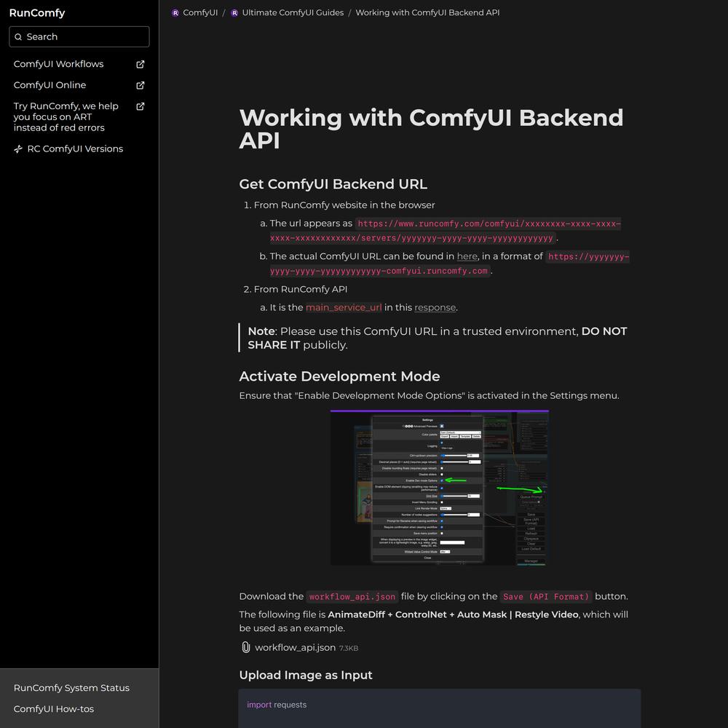
Task: Enlarge the Settings menu screenshot image
Action: tap(440, 488)
